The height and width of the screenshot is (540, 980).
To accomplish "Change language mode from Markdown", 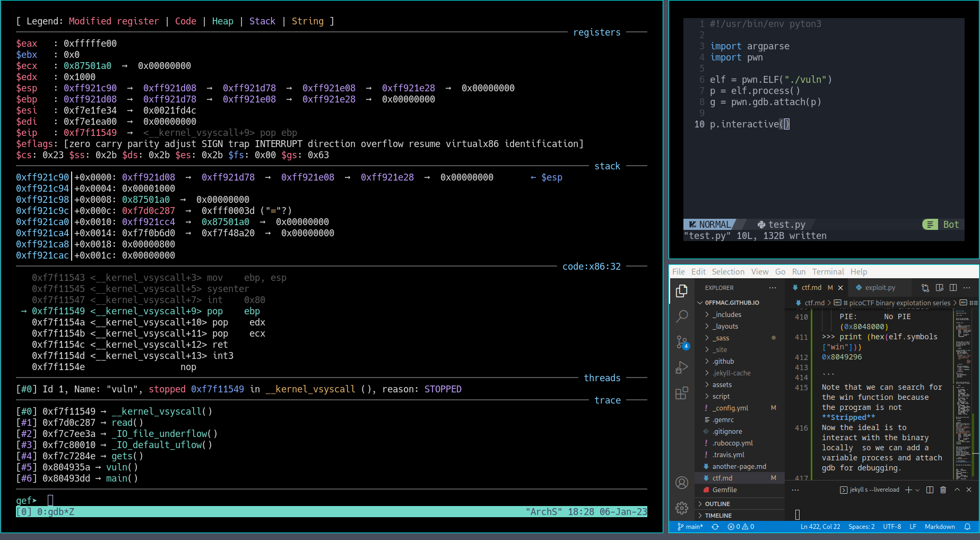I will click(940, 527).
